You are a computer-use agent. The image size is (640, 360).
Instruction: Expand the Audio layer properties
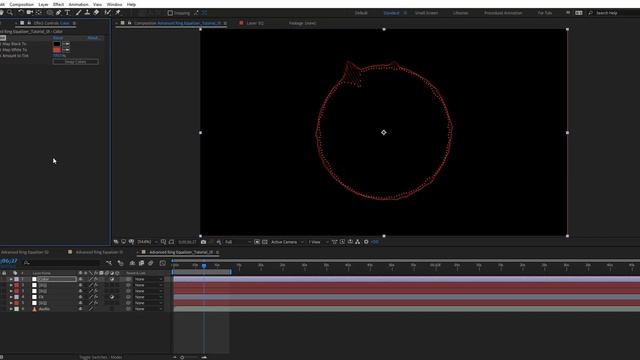coord(11,309)
